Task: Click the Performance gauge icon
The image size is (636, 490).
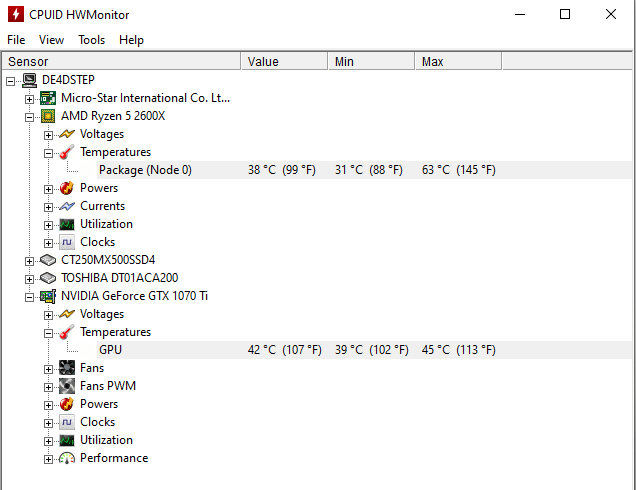Action: [67, 458]
